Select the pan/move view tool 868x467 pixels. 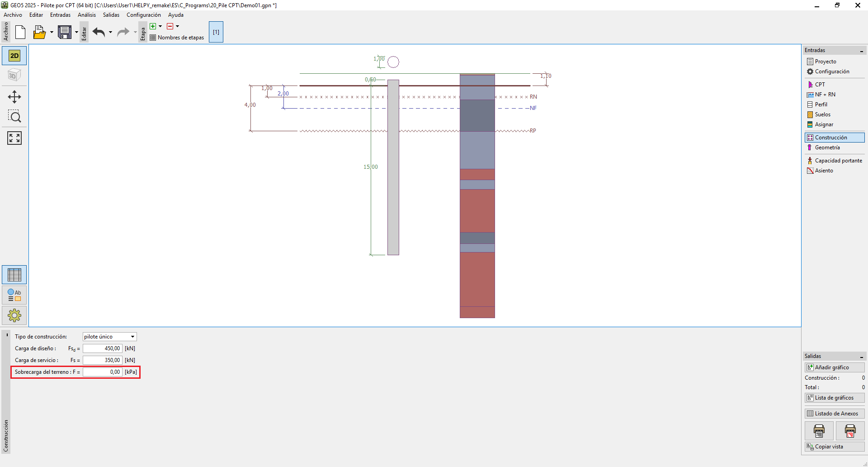(x=14, y=97)
